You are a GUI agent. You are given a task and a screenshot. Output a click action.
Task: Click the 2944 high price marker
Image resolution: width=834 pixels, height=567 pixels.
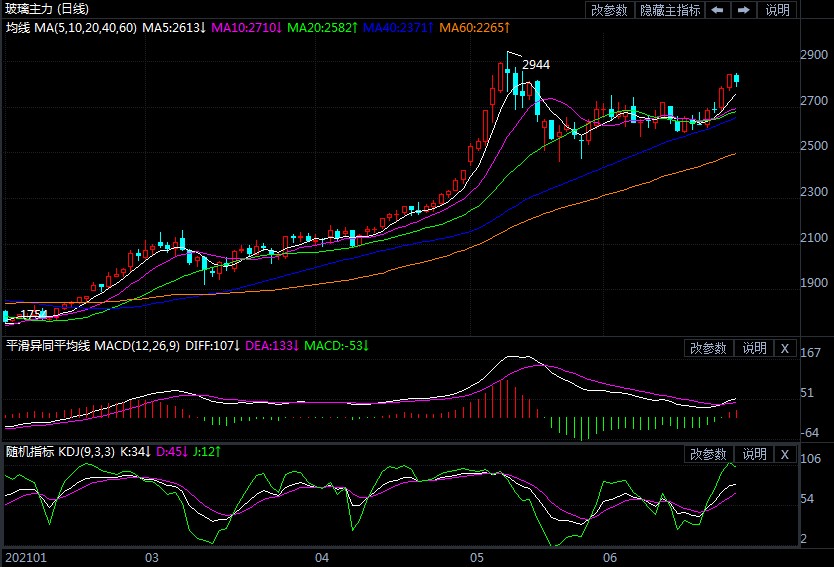[x=536, y=65]
